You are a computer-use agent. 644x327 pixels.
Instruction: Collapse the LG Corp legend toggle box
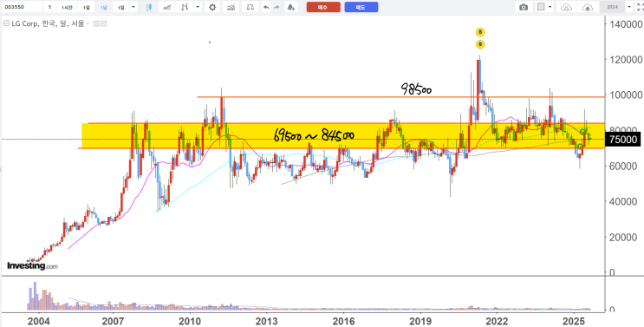[6, 23]
